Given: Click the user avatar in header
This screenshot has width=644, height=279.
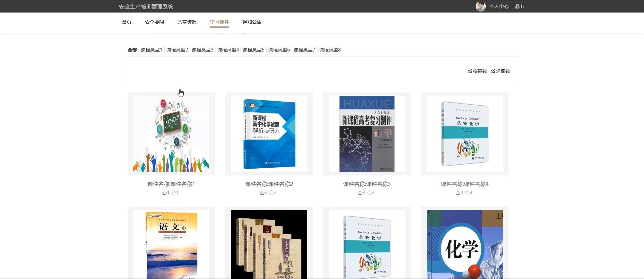Looking at the screenshot, I should click(x=480, y=6).
